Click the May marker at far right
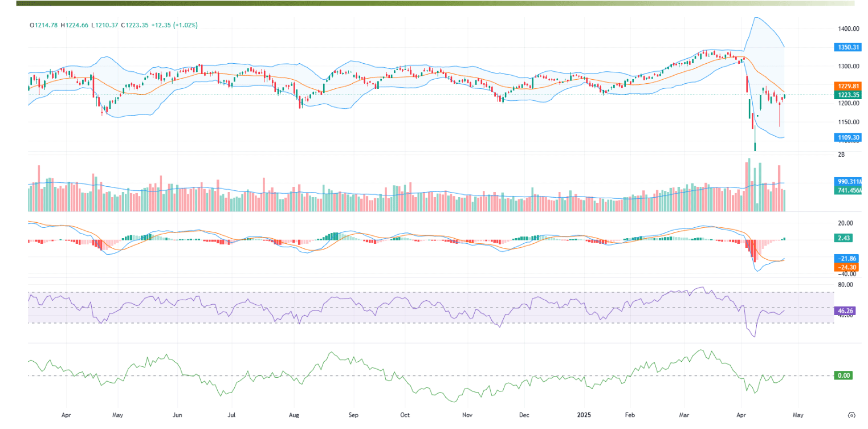This screenshot has width=868, height=429. coord(798,415)
